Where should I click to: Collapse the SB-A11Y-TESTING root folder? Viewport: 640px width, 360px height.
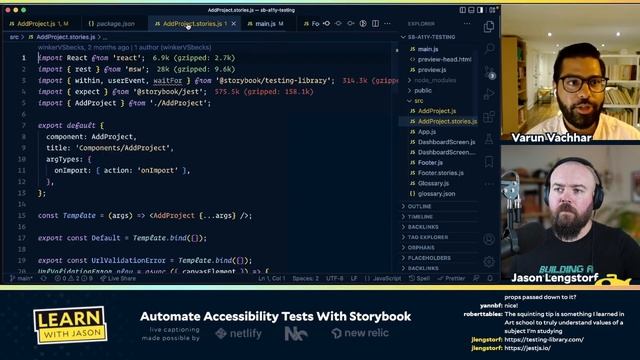point(431,37)
